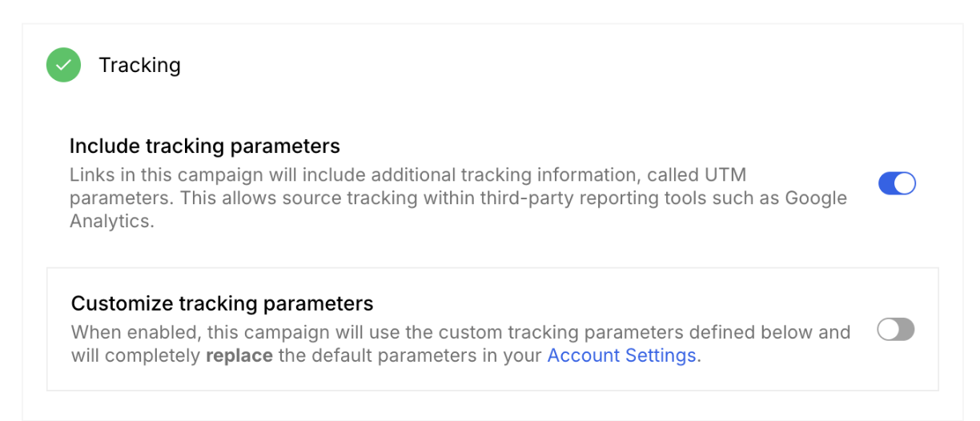
Task: Click the word 'Analytics.' ending the description
Action: [111, 222]
